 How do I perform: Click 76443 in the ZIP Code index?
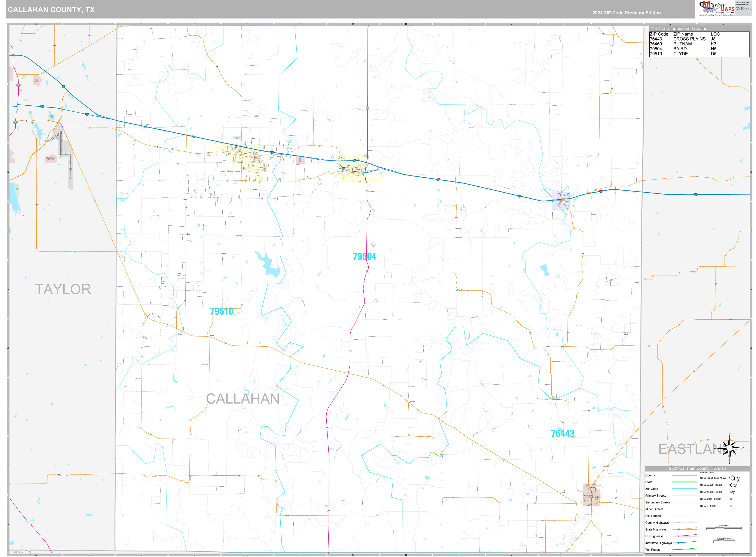(656, 39)
